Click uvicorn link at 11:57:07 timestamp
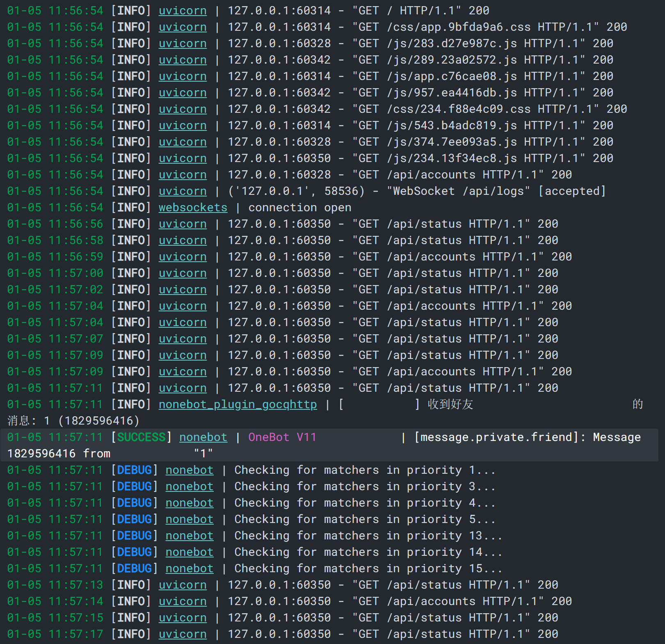This screenshot has height=644, width=665. [183, 339]
